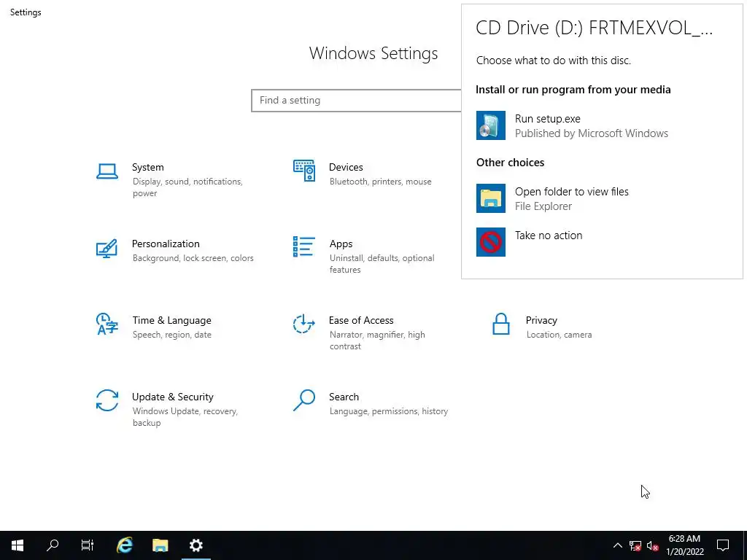Open Ease of Access title link
747x560 pixels.
coord(361,321)
